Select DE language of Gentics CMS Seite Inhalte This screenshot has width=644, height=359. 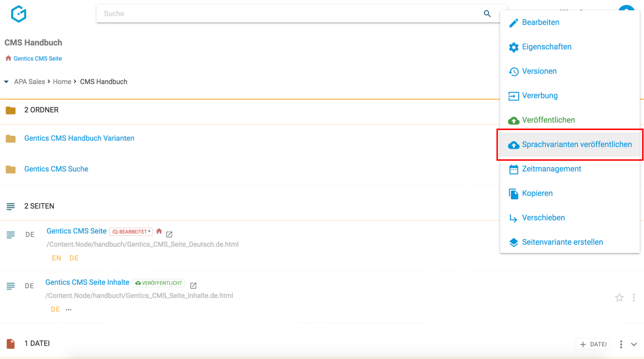point(55,309)
